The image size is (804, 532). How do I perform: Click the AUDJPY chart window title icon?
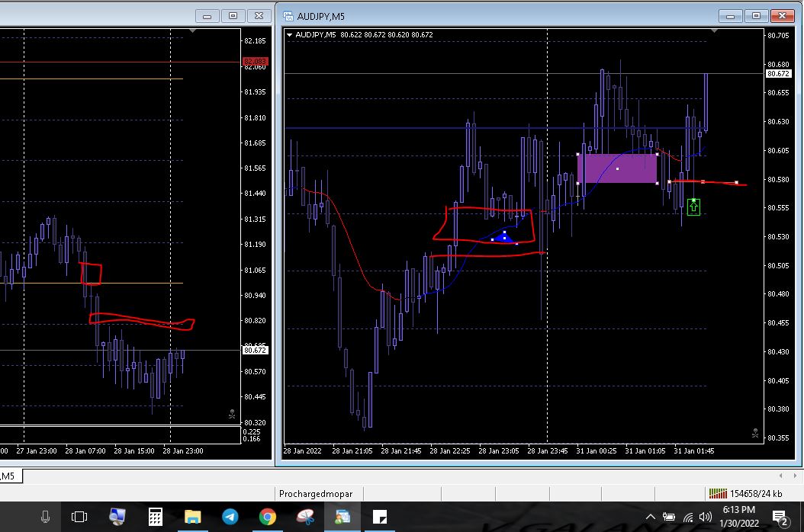point(289,15)
